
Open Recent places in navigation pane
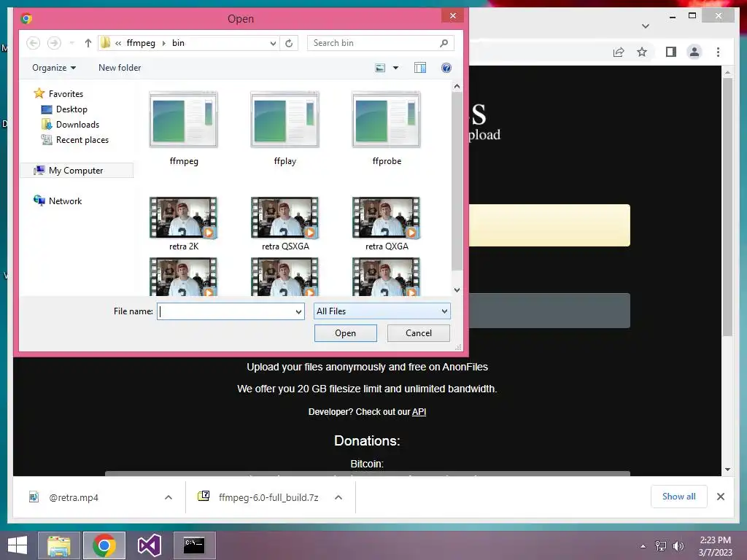point(75,139)
